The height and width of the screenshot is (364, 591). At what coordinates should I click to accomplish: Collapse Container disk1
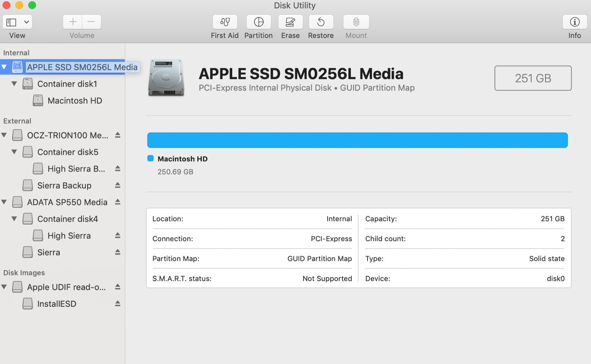click(14, 84)
